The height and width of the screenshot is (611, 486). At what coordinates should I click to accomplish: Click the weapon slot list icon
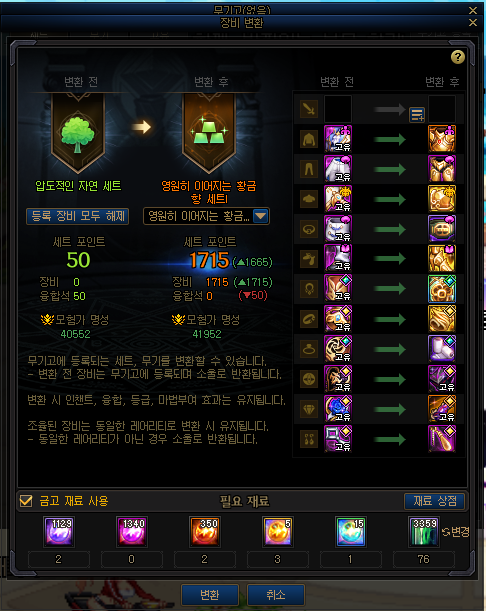point(417,115)
